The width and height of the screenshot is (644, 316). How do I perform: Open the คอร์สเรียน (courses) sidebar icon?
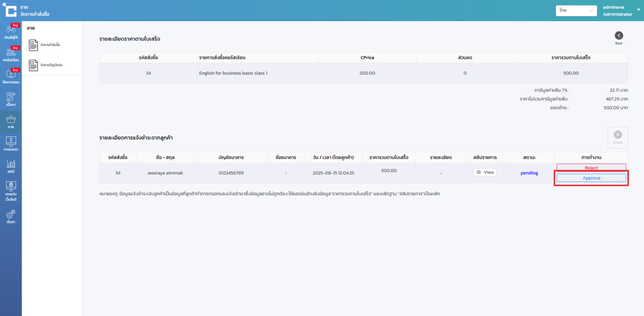point(11,54)
